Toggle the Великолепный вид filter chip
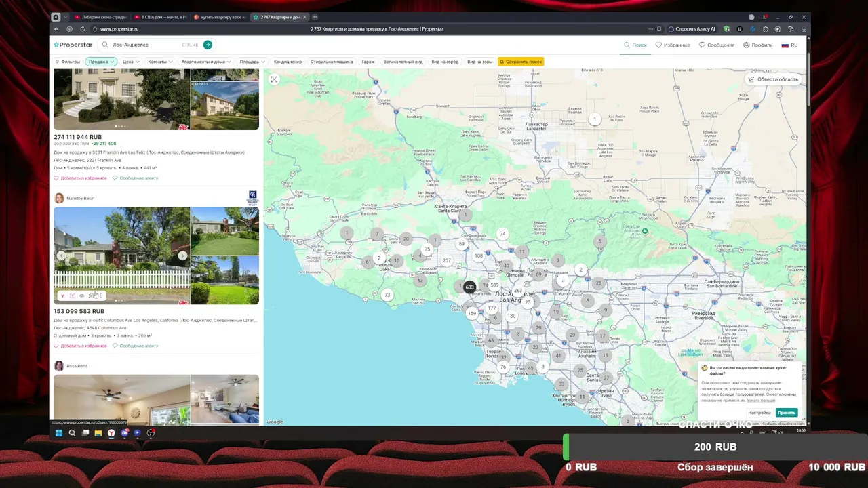The image size is (868, 488). click(403, 62)
